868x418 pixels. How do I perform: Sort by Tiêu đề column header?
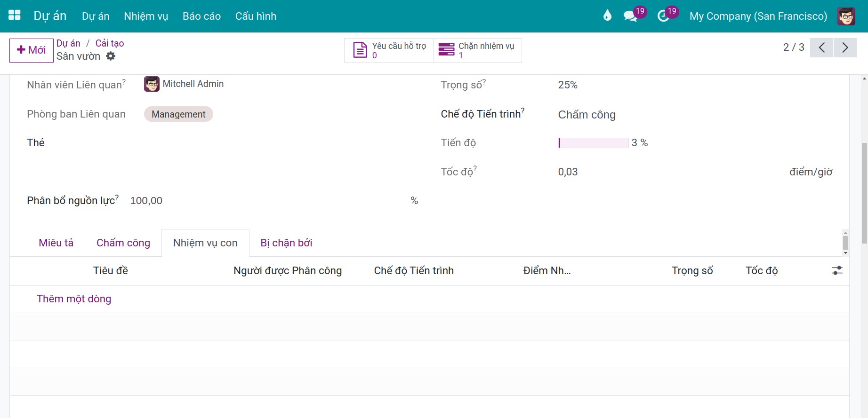[x=111, y=271]
